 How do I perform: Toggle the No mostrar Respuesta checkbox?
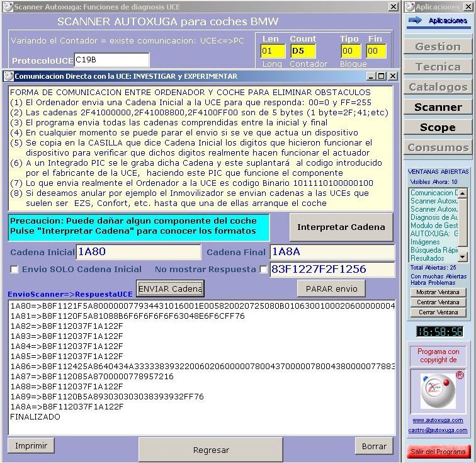coord(263,270)
